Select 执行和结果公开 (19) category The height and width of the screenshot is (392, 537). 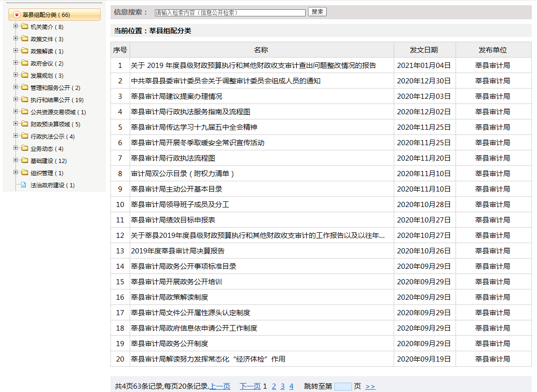[57, 100]
